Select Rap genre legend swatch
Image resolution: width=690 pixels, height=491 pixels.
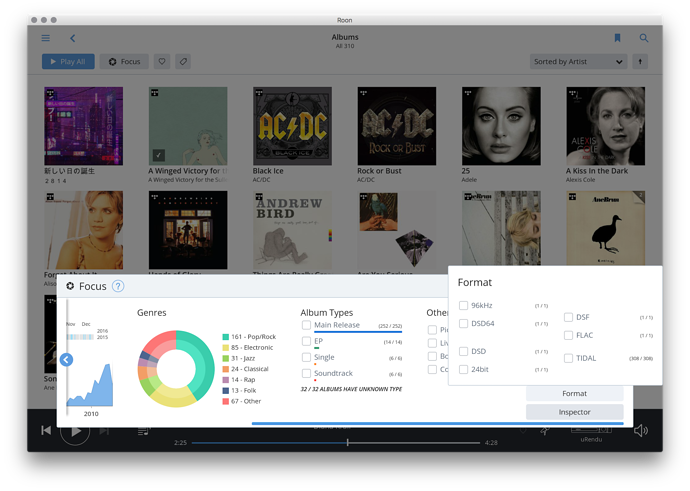(x=226, y=380)
